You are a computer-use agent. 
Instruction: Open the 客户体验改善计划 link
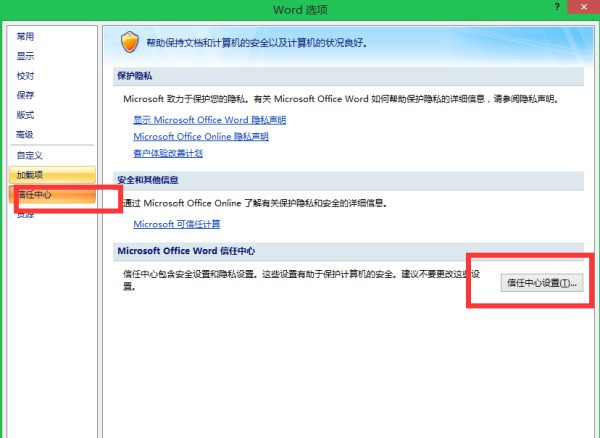click(x=168, y=153)
